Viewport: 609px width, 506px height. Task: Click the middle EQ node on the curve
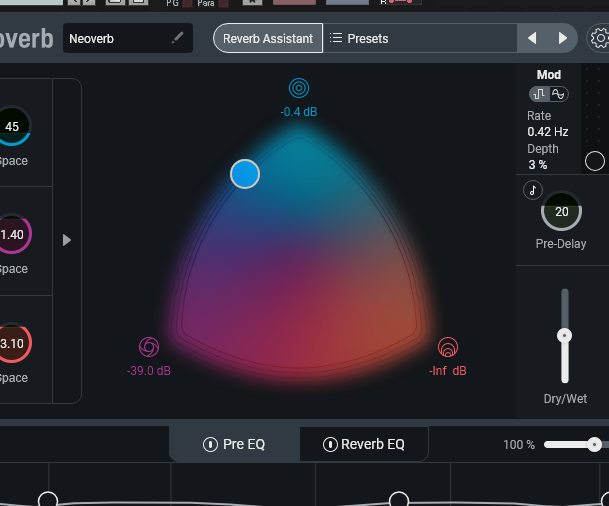(399, 500)
